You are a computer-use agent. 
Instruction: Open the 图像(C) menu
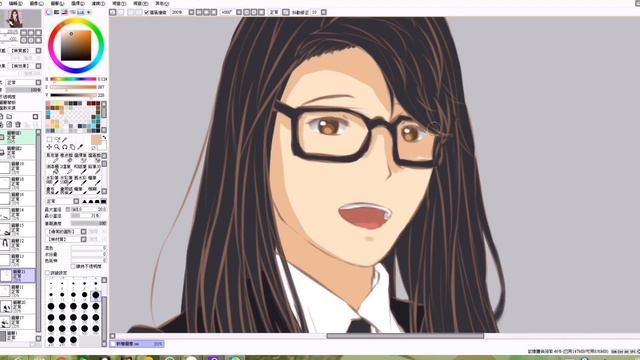pyautogui.click(x=36, y=3)
